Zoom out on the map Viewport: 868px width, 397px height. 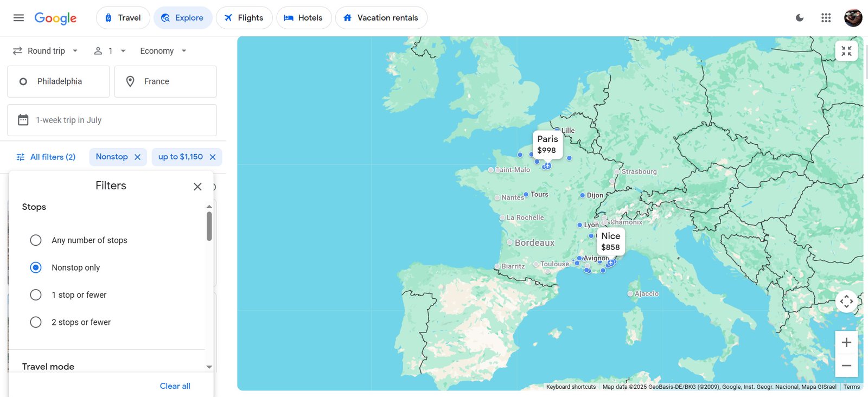(x=846, y=366)
